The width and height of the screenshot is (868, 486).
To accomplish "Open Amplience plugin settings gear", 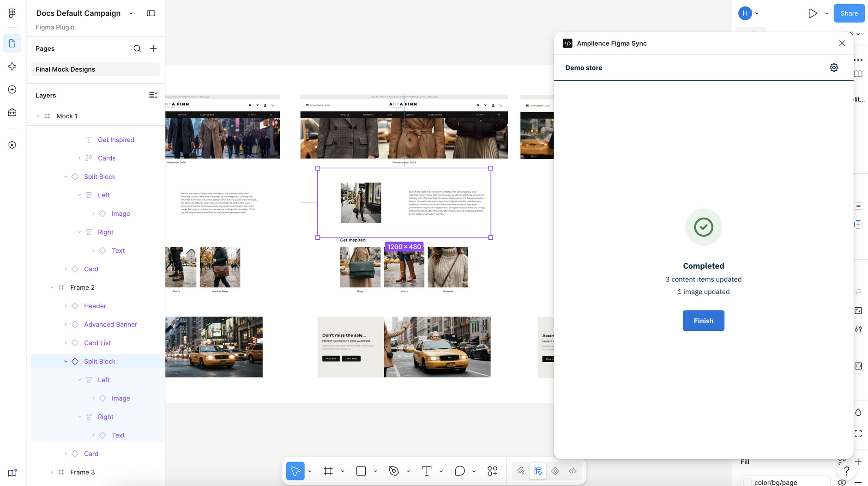I will coord(834,67).
